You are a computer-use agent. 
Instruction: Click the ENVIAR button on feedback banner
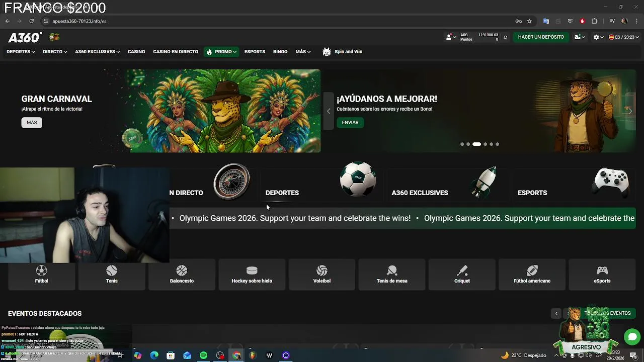pyautogui.click(x=350, y=123)
